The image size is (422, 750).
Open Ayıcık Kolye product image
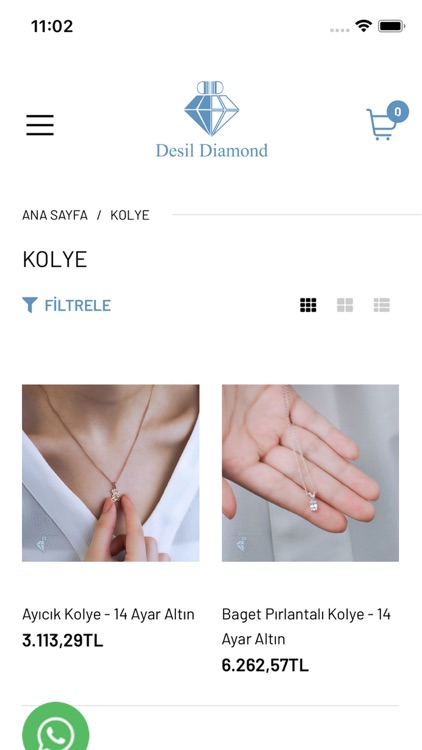(111, 473)
